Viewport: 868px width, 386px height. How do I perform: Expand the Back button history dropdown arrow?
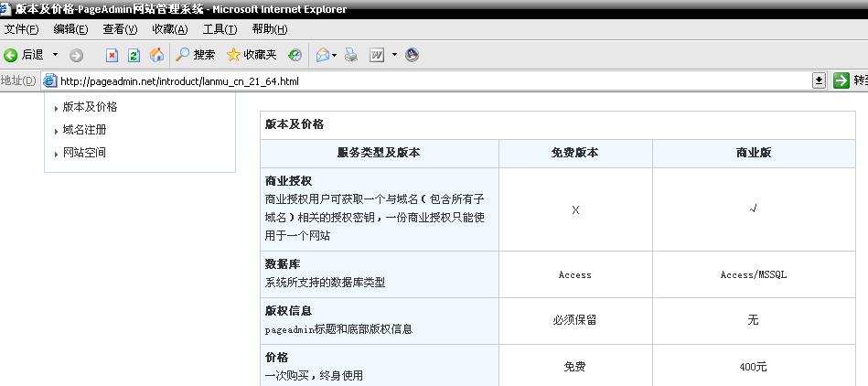[x=55, y=55]
